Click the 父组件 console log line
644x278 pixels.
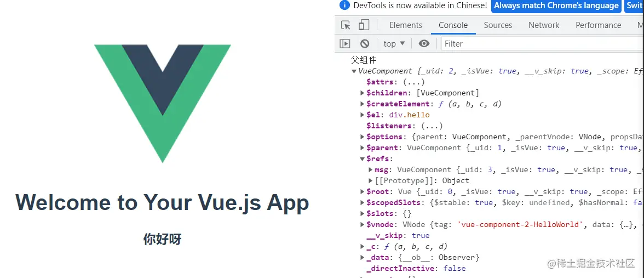click(x=364, y=60)
